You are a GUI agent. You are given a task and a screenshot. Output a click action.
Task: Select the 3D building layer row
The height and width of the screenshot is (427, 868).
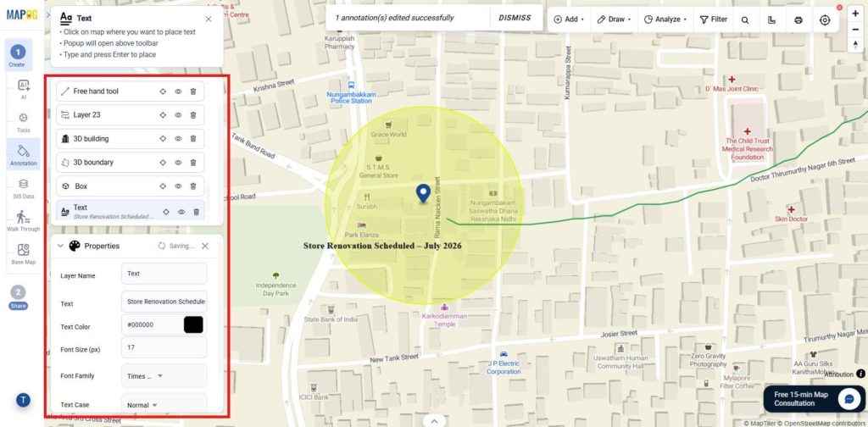tap(130, 139)
